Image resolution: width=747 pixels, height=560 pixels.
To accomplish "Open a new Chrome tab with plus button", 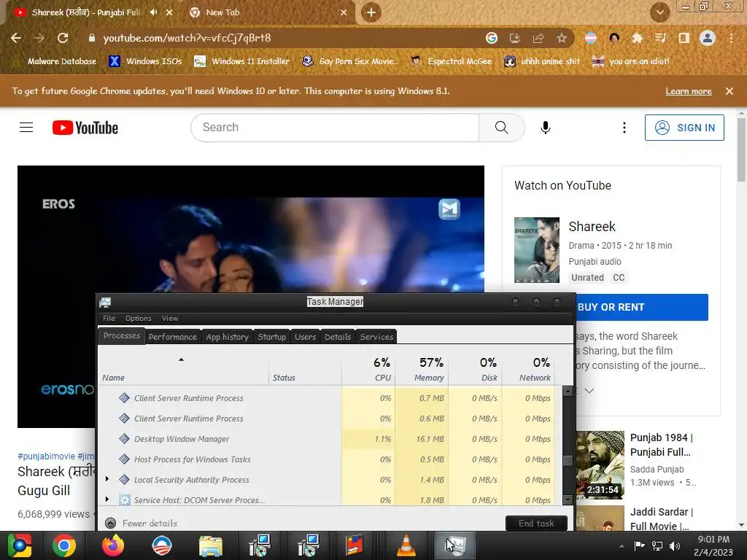I will (371, 12).
